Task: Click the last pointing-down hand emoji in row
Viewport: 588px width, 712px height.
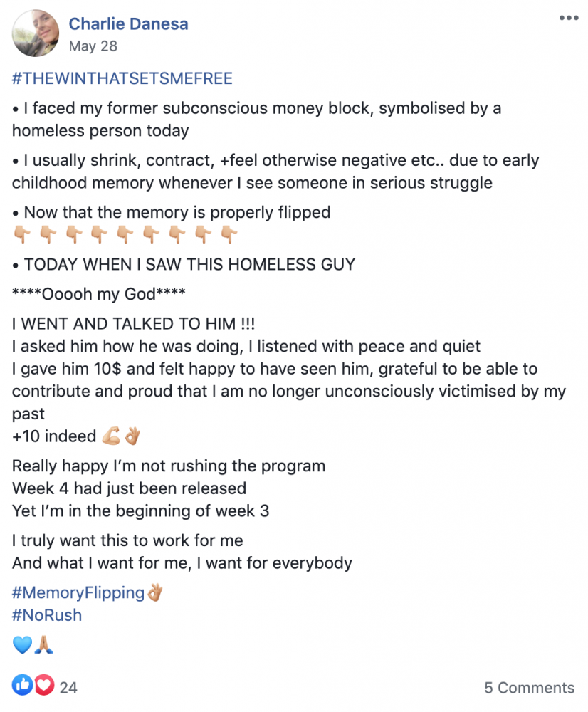Action: (x=229, y=235)
